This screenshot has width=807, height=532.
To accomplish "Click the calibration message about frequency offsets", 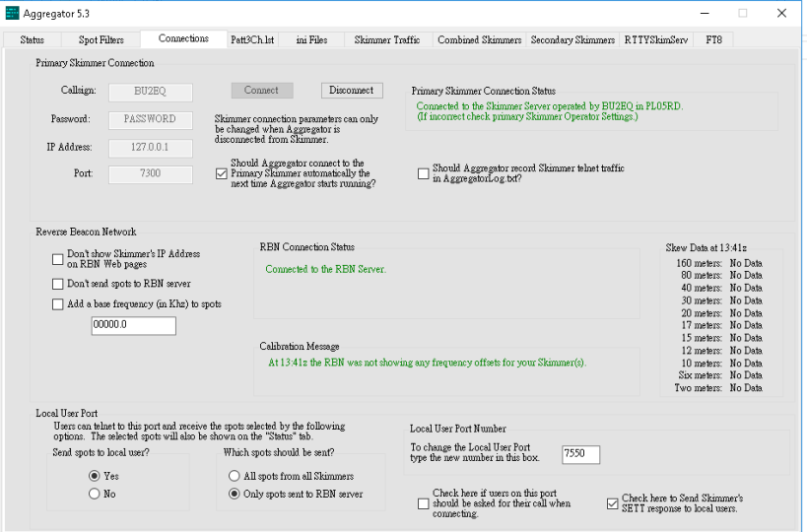I will point(428,363).
